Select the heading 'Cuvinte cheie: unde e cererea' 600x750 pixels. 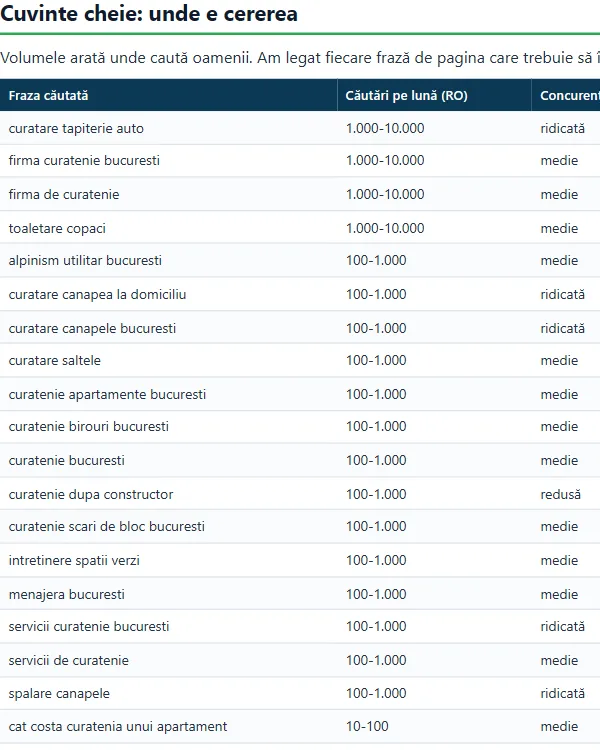[x=149, y=13]
